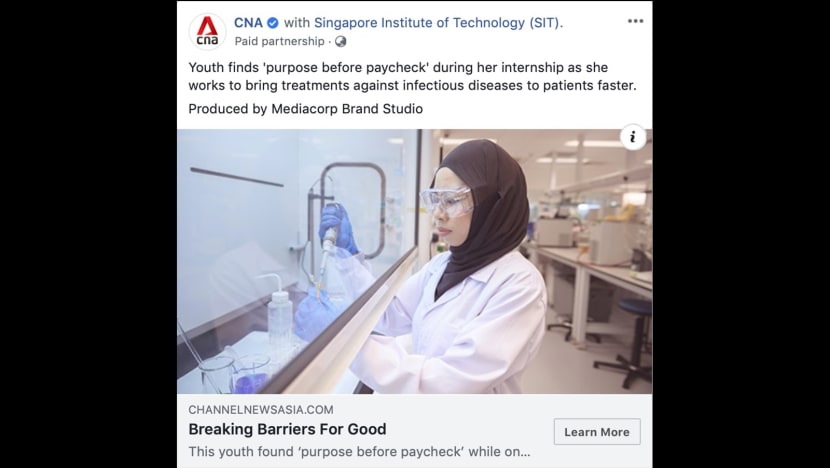Open the three-dot post options menu
This screenshot has height=468, width=830.
(635, 21)
